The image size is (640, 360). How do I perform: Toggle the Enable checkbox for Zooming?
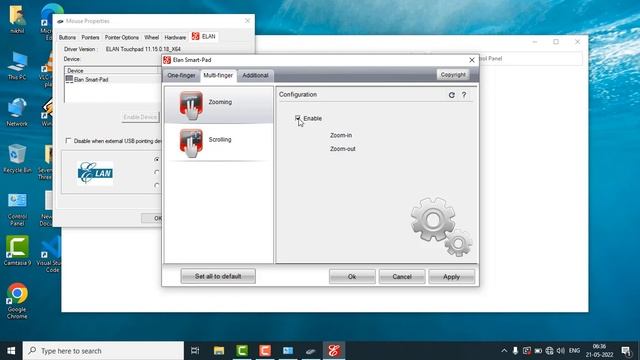click(x=298, y=118)
